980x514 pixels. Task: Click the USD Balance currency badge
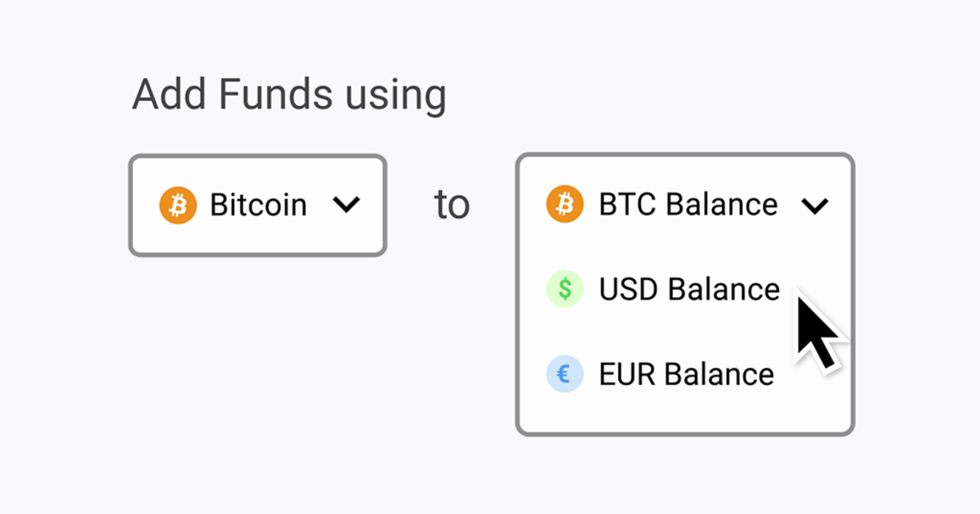click(564, 289)
